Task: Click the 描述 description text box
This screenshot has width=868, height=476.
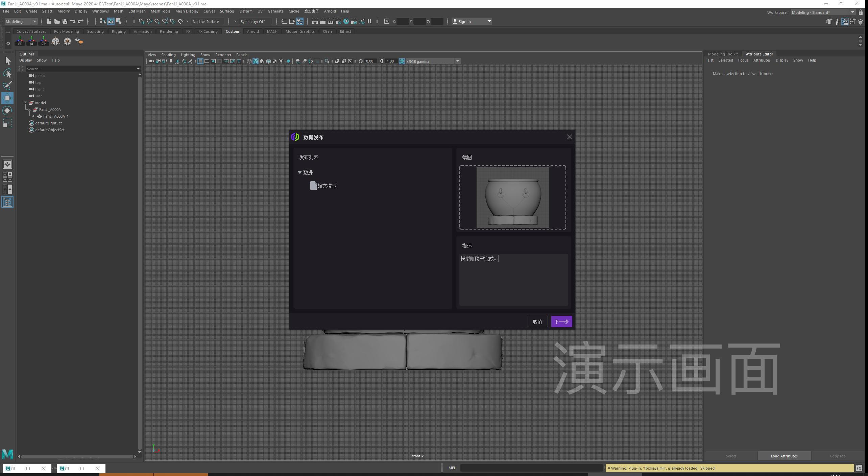Action: [513, 280]
